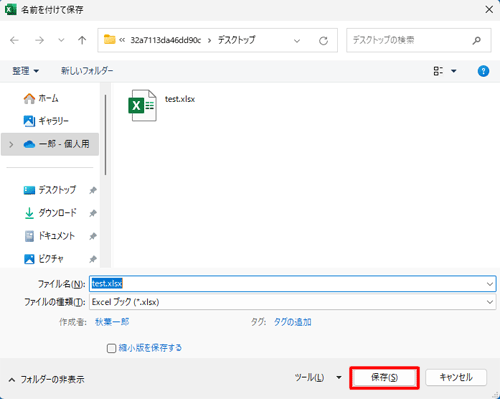Click the navigation pane scrollbar
The image size is (500, 399).
click(x=105, y=135)
